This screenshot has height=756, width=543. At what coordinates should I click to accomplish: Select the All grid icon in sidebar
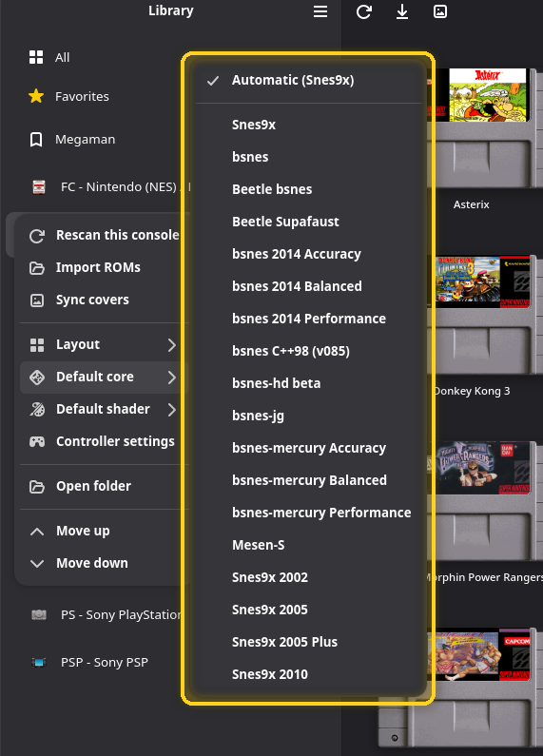point(36,57)
